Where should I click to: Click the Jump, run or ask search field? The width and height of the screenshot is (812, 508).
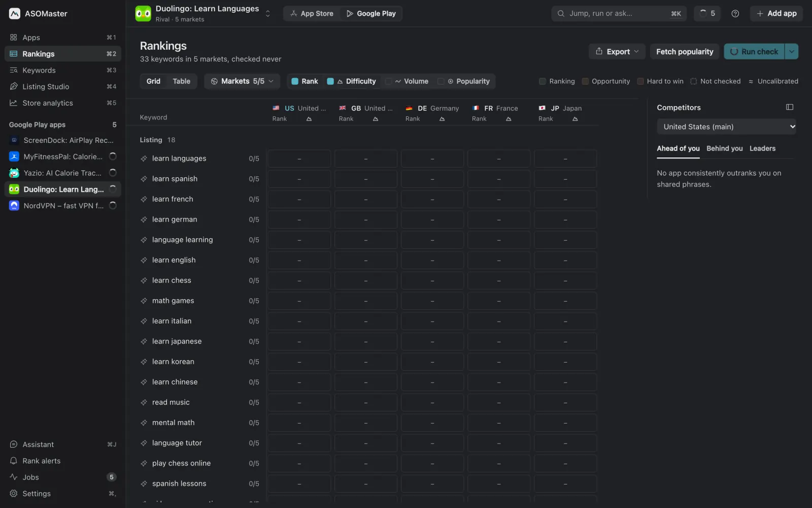coord(619,14)
